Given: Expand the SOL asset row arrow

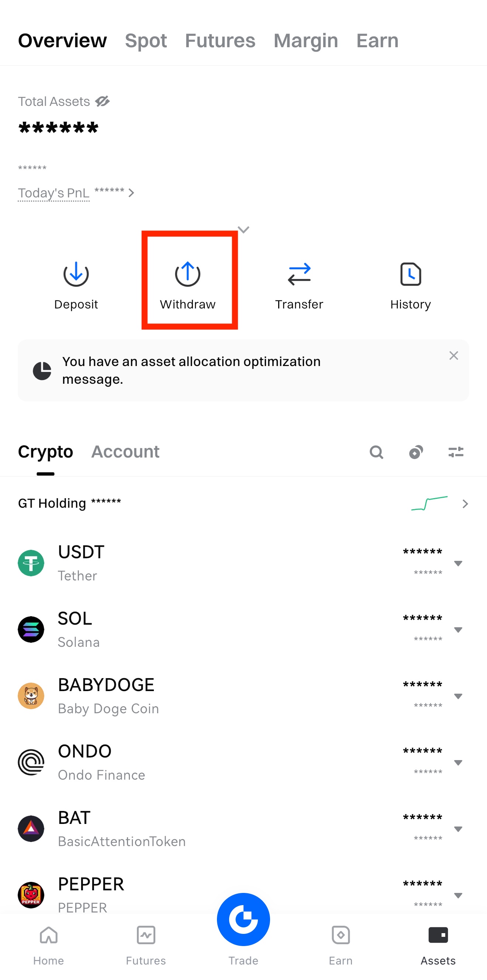Looking at the screenshot, I should tap(458, 630).
